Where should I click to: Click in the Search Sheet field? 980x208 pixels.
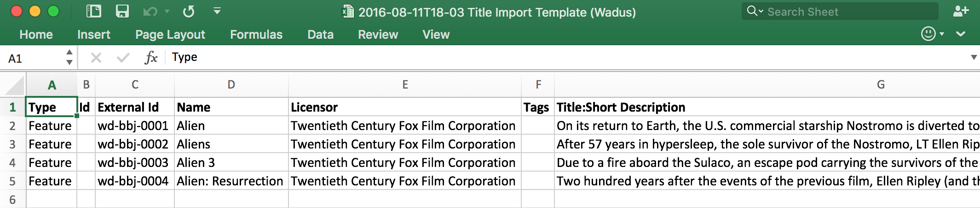click(847, 12)
